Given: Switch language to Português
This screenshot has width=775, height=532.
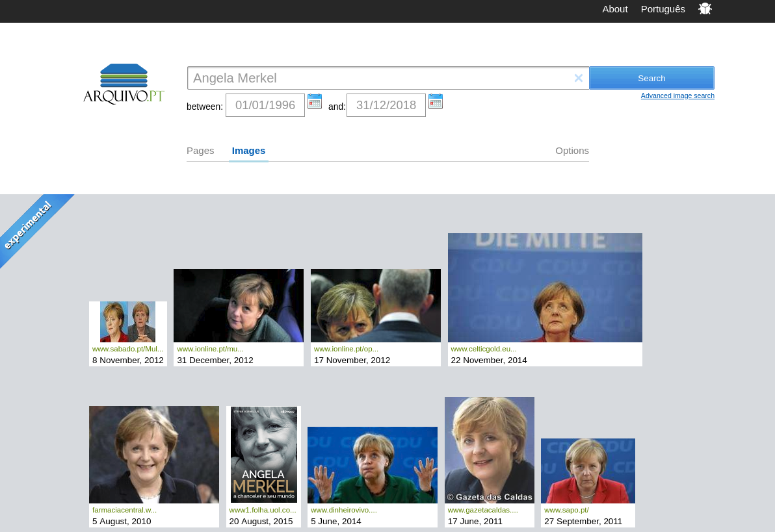Looking at the screenshot, I should click(x=663, y=9).
